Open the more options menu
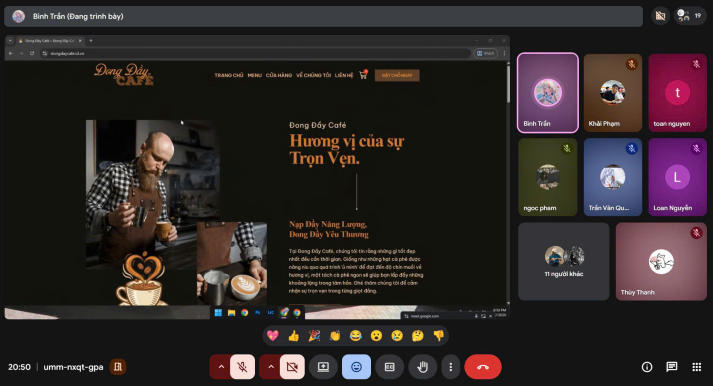 [x=451, y=367]
